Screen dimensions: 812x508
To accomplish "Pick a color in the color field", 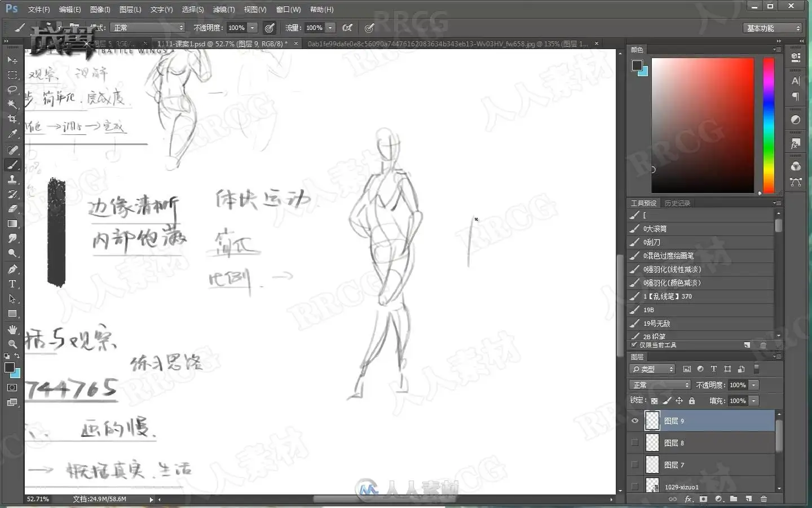I will coord(703,125).
